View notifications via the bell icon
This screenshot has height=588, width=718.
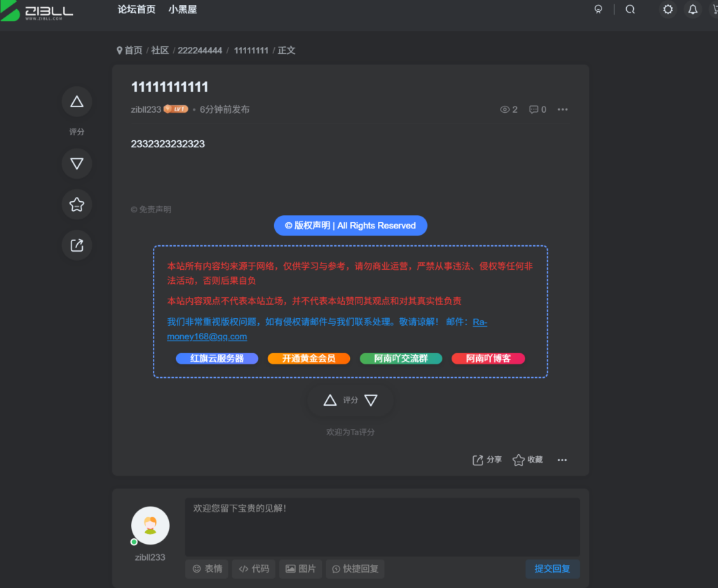click(693, 9)
